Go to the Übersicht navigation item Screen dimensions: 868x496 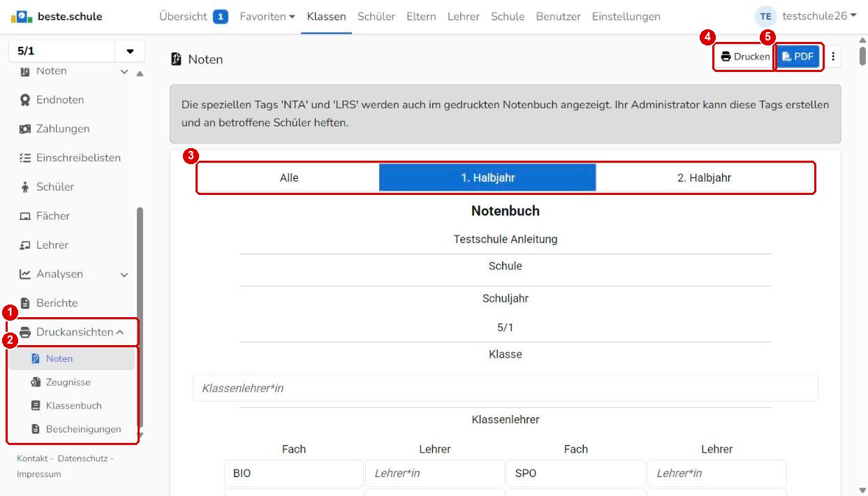click(x=183, y=17)
